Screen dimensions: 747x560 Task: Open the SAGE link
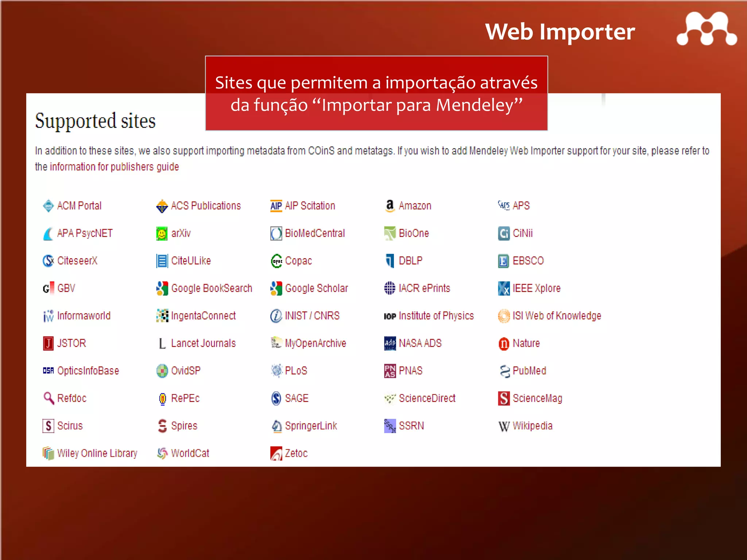[297, 398]
